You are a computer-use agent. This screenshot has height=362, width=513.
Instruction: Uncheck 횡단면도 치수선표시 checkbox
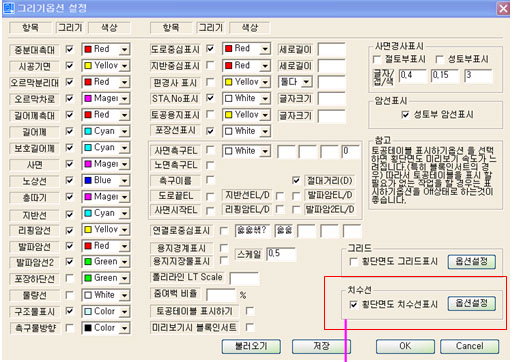click(353, 304)
